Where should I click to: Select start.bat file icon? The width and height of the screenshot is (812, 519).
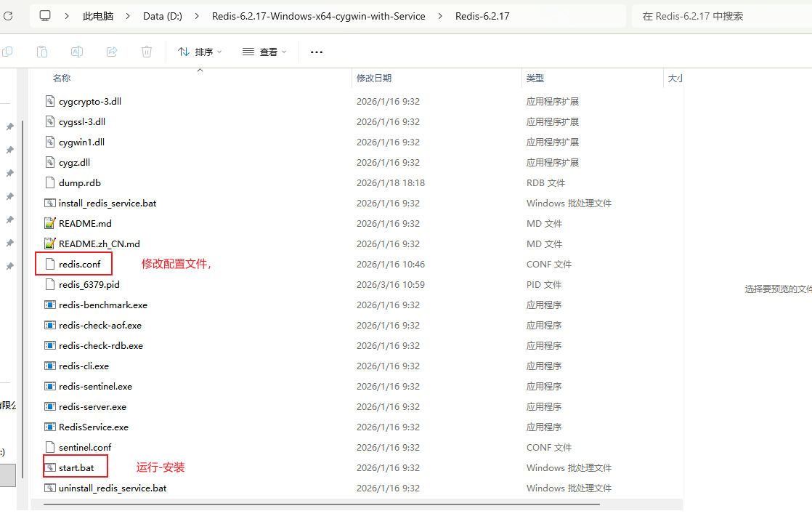coord(49,467)
